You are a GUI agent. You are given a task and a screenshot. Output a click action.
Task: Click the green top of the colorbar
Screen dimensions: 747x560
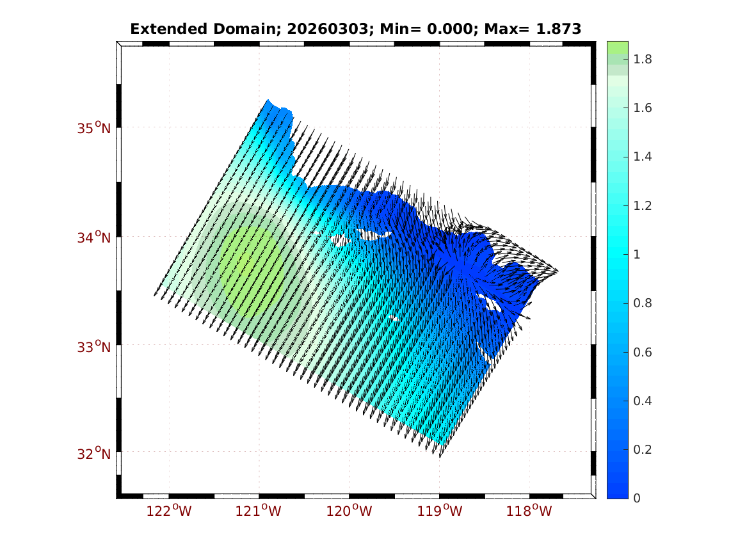[617, 47]
